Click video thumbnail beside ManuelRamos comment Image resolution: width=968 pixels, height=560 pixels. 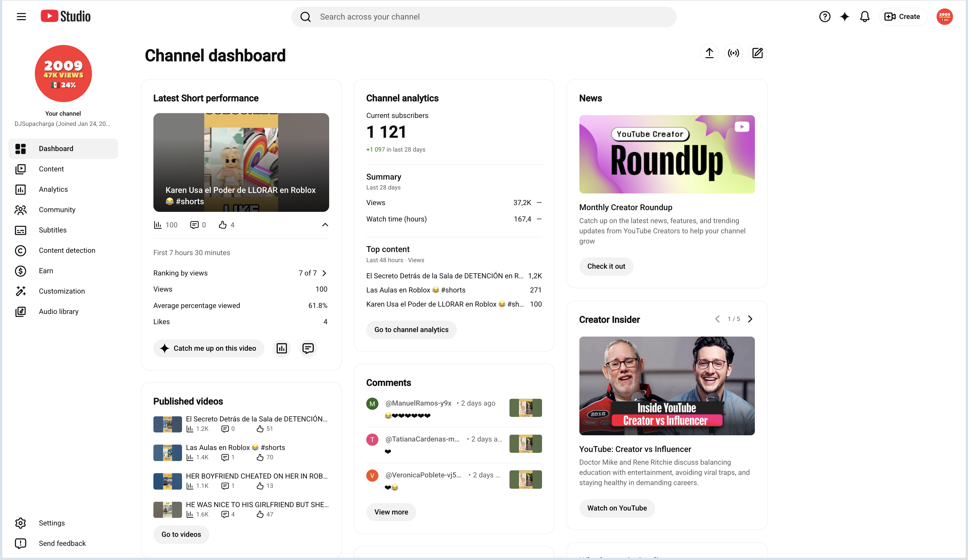[526, 408]
